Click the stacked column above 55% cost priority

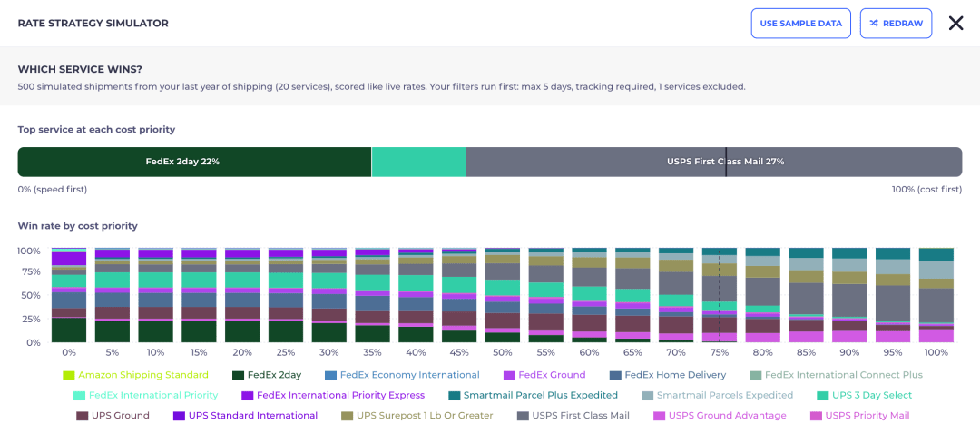pyautogui.click(x=545, y=295)
